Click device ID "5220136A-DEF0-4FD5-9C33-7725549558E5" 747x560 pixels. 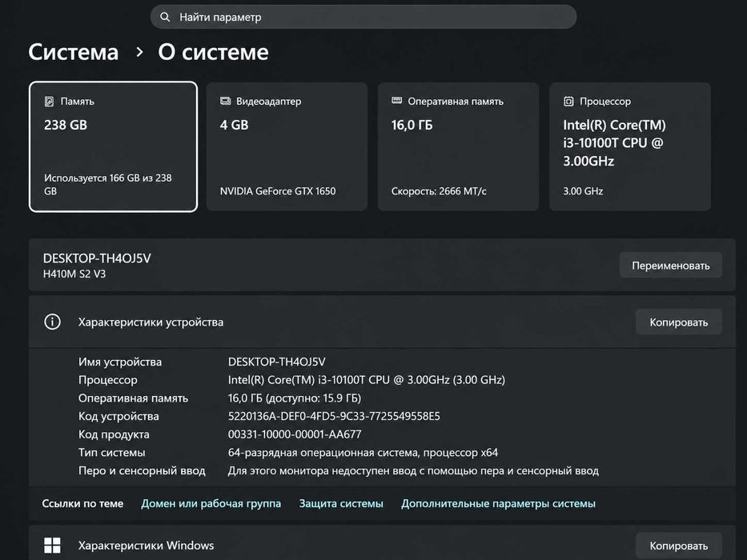pyautogui.click(x=334, y=416)
